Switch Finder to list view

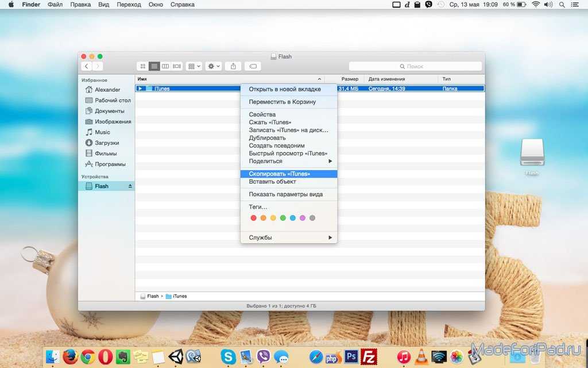[154, 66]
